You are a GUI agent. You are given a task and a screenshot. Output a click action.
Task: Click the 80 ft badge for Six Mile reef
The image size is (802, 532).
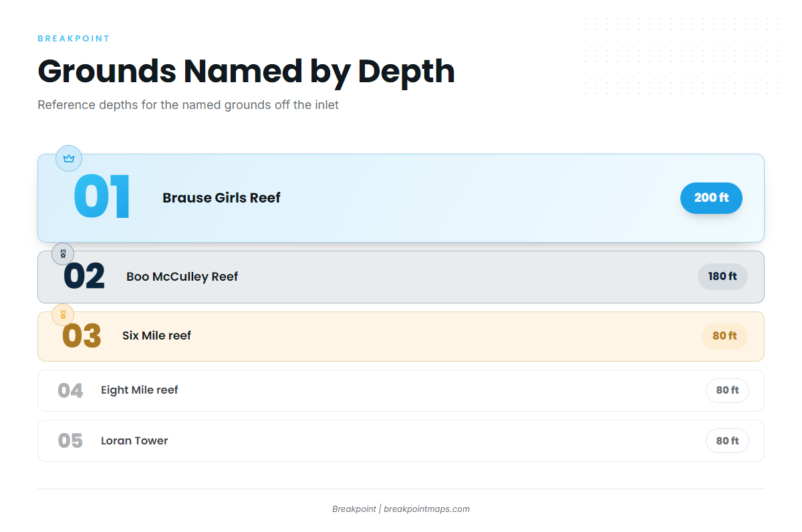(x=724, y=336)
